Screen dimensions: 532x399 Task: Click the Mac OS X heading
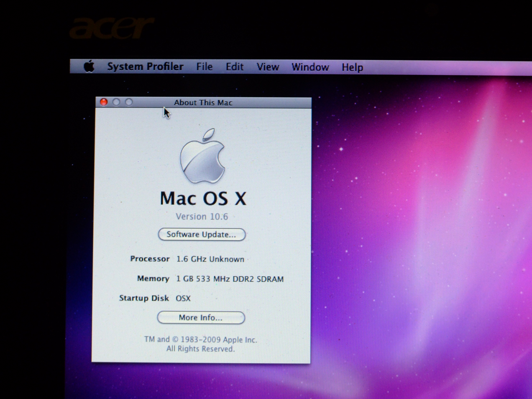203,199
